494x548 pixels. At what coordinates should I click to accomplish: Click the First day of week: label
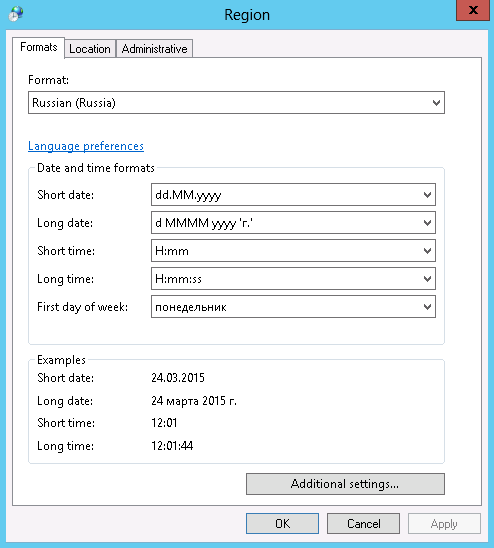83,307
